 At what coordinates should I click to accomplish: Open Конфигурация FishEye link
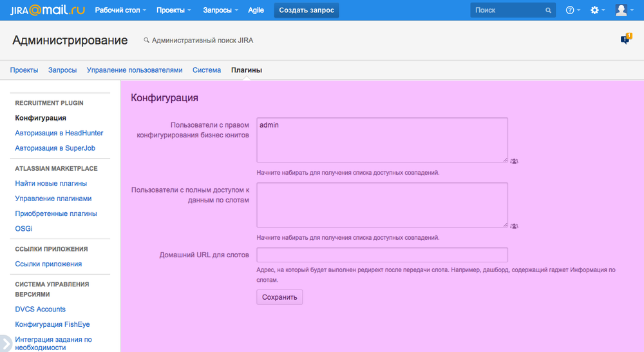52,324
